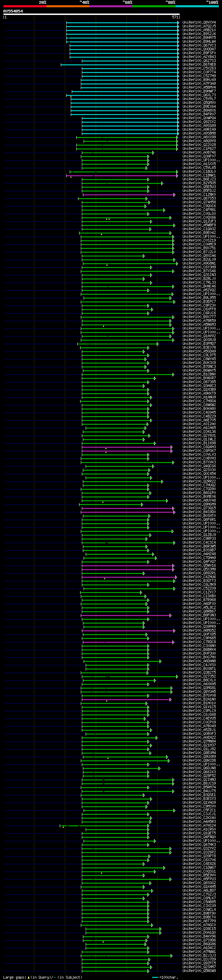Click the white query bar under AV554054
This screenshot has width=222, height=980.
(91, 15)
